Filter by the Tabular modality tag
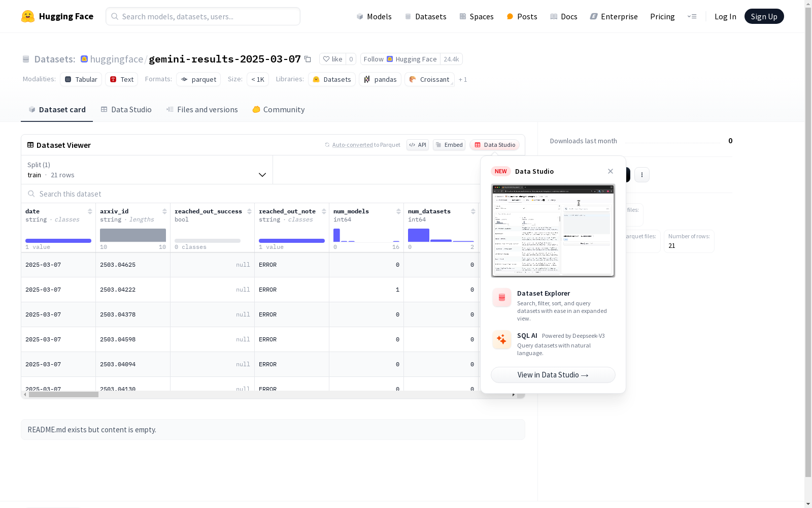 click(81, 79)
